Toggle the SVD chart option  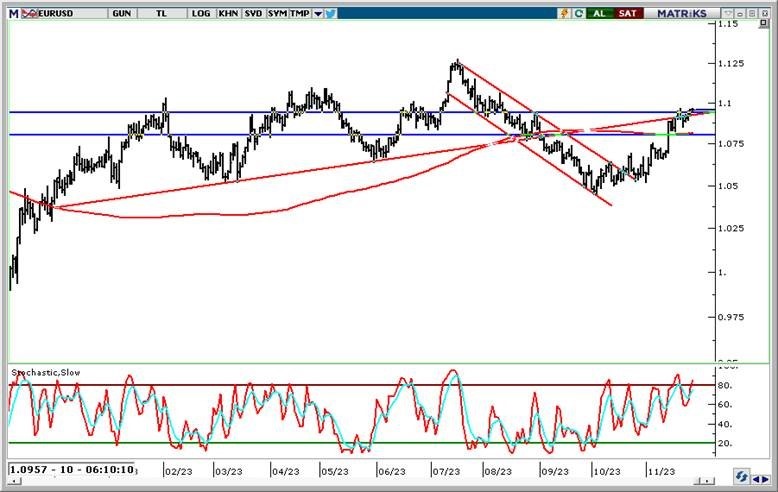point(251,13)
